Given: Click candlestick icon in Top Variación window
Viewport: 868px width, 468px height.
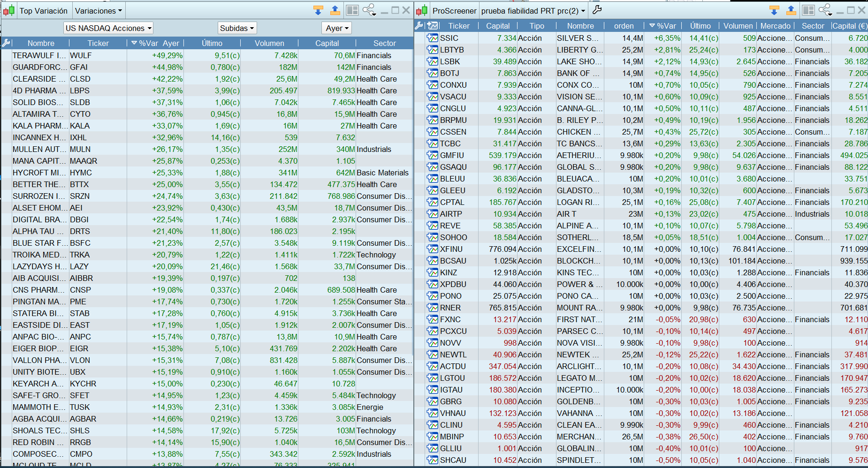Looking at the screenshot, I should pyautogui.click(x=8, y=10).
